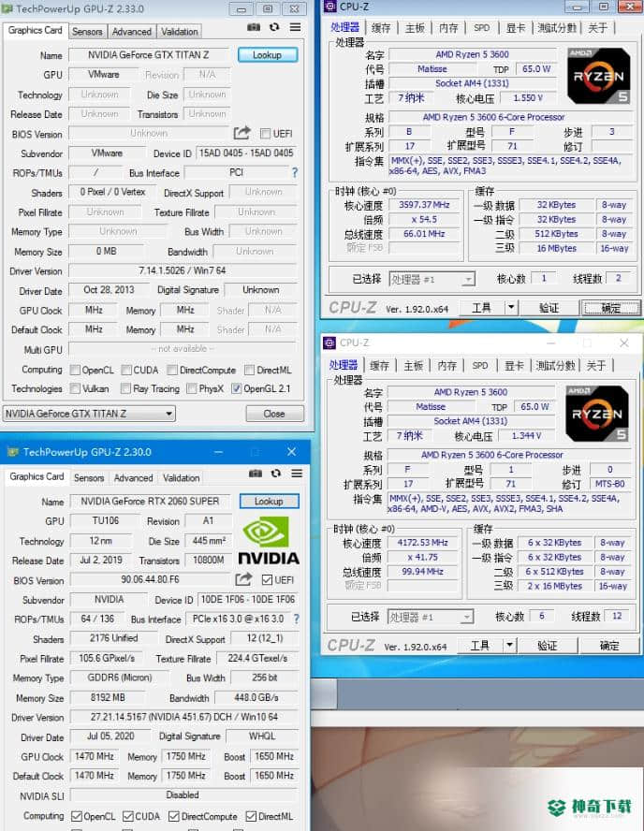644x831 pixels.
Task: Open the 内存 tab in lower CPU-Z
Action: (x=446, y=365)
